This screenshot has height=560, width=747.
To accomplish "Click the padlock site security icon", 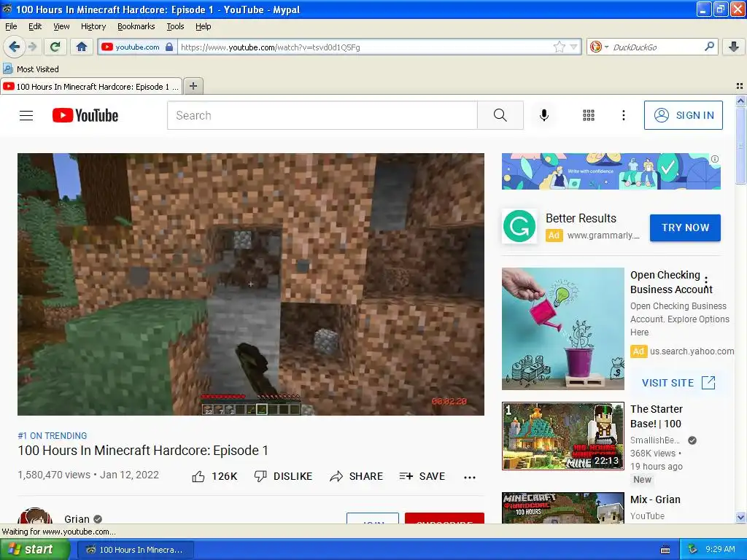I will 169,47.
